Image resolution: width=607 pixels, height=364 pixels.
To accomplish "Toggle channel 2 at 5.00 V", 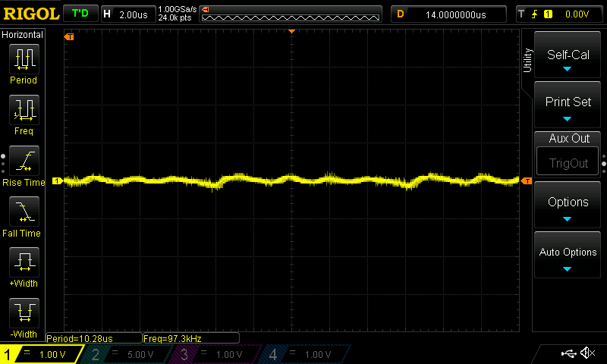I will pos(126,354).
